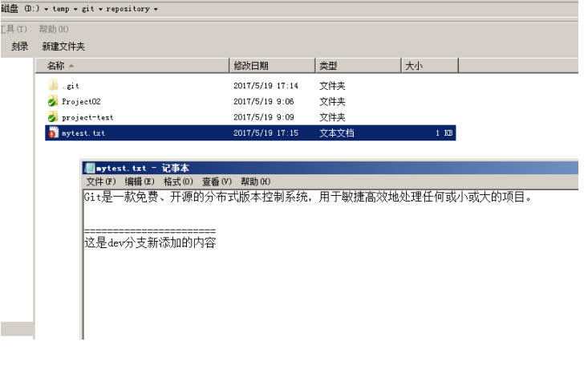Click the git breadcrumb segment
588x391 pixels.
coord(88,9)
